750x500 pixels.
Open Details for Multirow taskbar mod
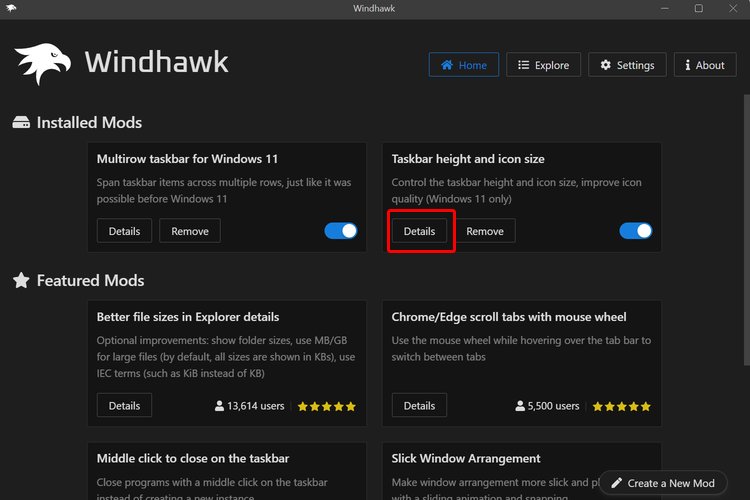[124, 231]
